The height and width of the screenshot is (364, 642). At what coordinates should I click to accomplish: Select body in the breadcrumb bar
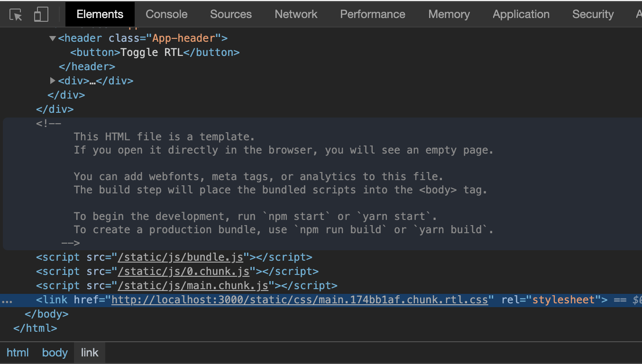coord(55,353)
